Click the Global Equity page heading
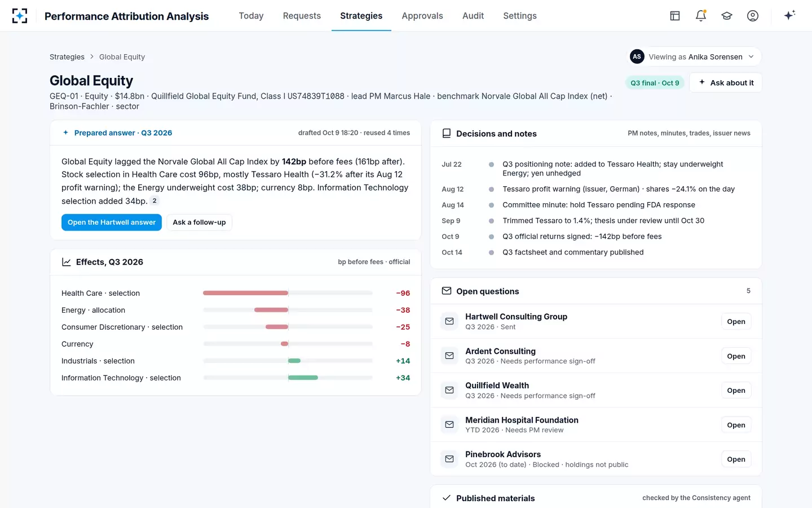812x508 pixels. point(91,81)
